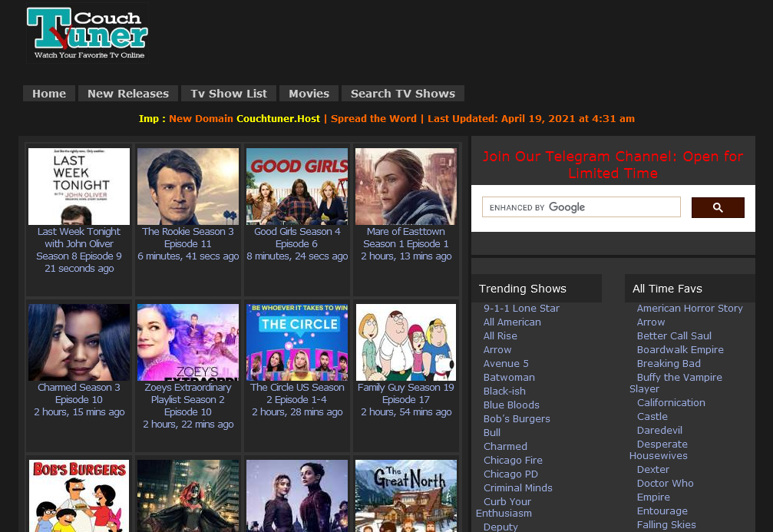Image resolution: width=773 pixels, height=532 pixels.
Task: Select Charmed in Trending Shows
Action: 505,446
